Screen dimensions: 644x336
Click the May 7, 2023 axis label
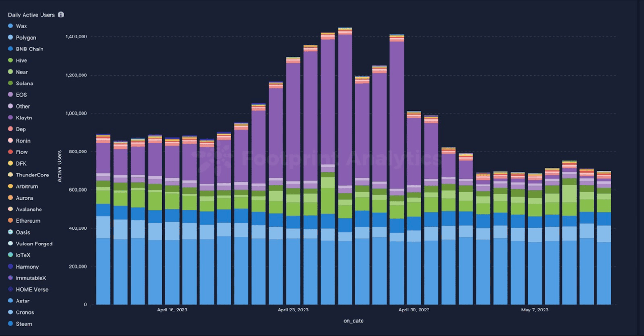click(535, 310)
